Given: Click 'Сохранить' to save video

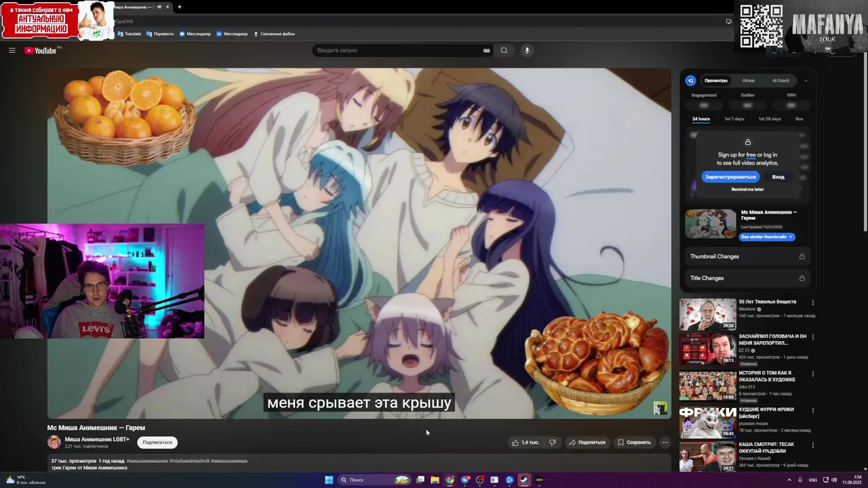Looking at the screenshot, I should 634,443.
